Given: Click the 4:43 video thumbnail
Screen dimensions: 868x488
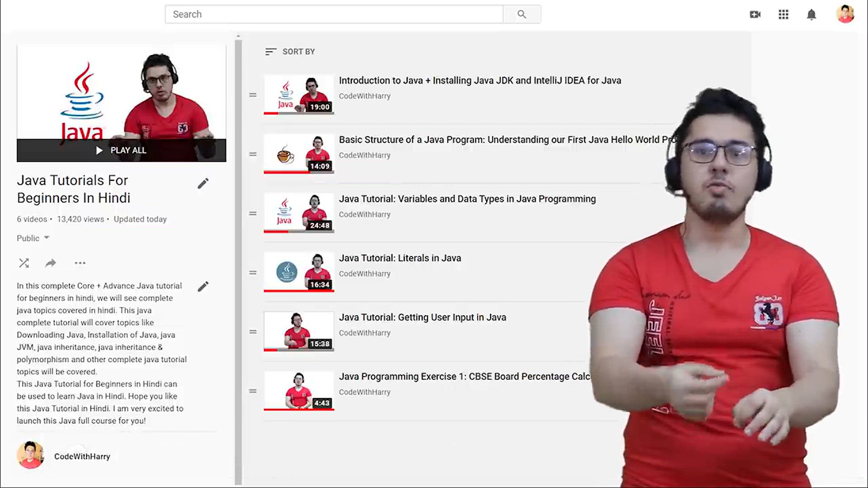Looking at the screenshot, I should pos(299,390).
